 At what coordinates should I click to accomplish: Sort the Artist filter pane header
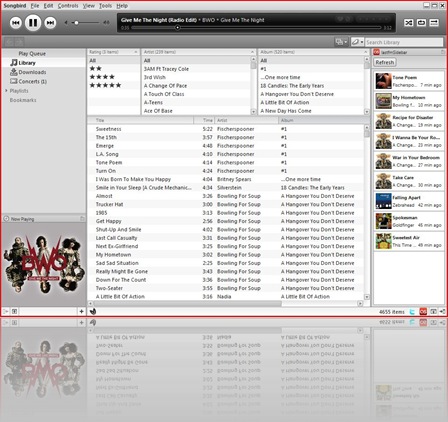(199, 52)
